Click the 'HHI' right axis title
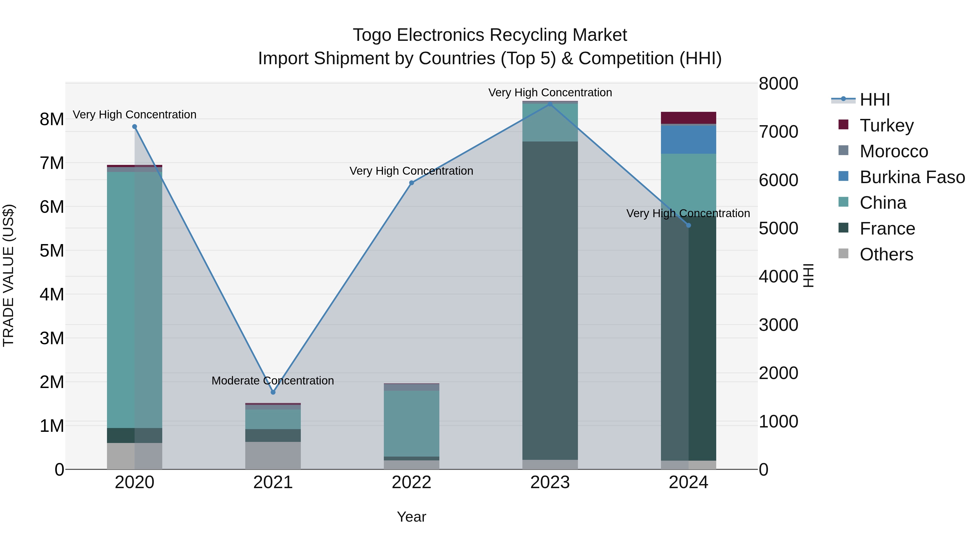The image size is (980, 551). [808, 276]
